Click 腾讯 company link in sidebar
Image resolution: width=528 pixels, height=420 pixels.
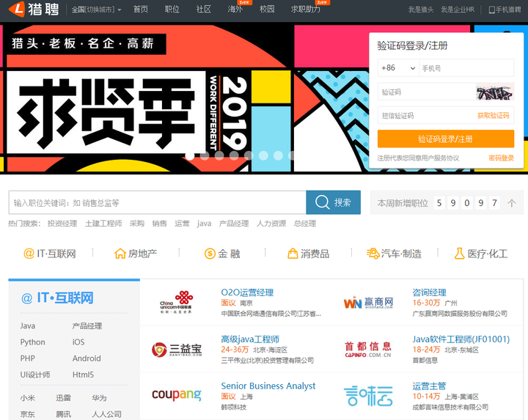pos(63,414)
